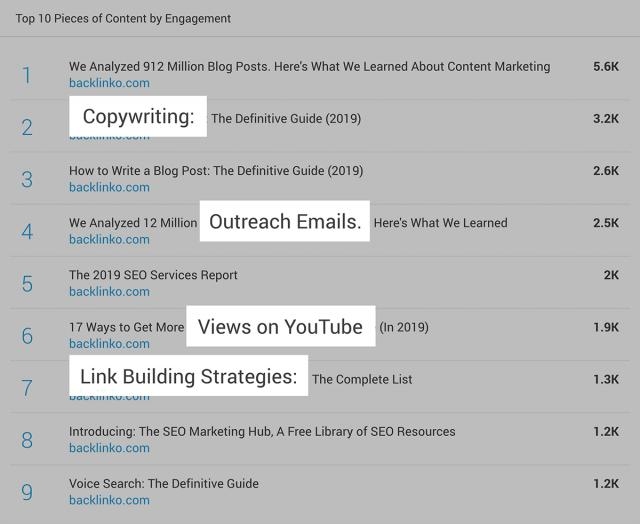This screenshot has width=640, height=524.
Task: Click the 3.2K engagement count
Action: coord(605,119)
